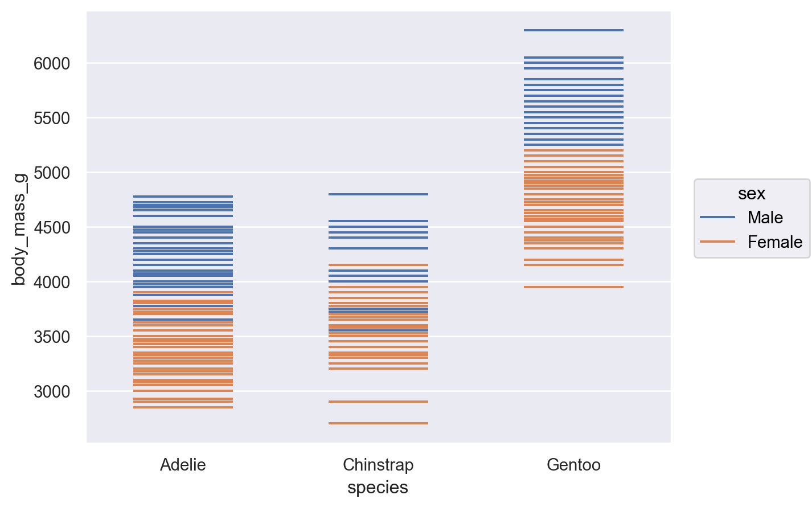Click the orange Female legend line swatch
Screen dimensions: 812x507
pyautogui.click(x=717, y=242)
